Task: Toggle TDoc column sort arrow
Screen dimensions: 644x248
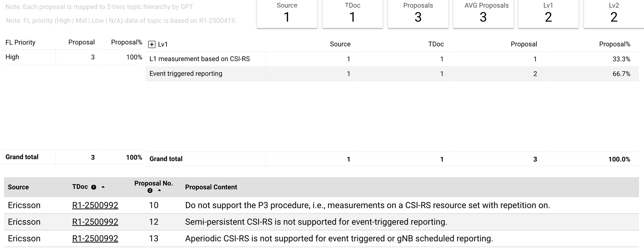Action: click(103, 187)
